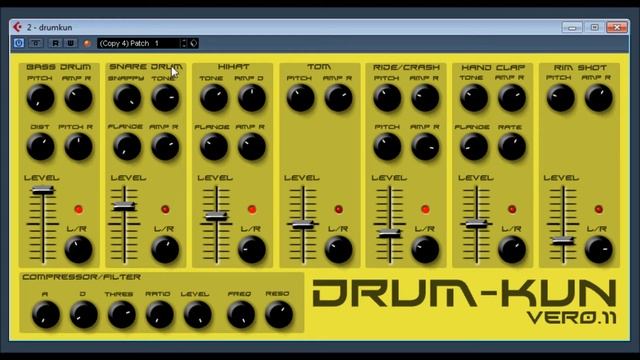Click the Compressor THRES knob
The width and height of the screenshot is (640, 360).
[x=122, y=315]
